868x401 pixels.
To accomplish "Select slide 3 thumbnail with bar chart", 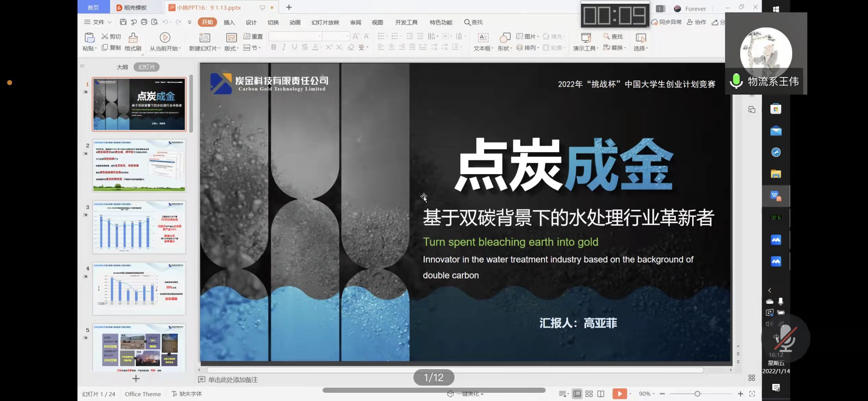I will point(139,227).
